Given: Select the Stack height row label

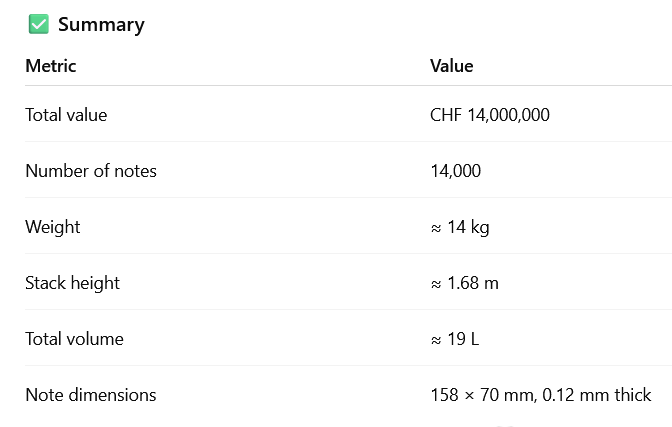Looking at the screenshot, I should pyautogui.click(x=72, y=283).
